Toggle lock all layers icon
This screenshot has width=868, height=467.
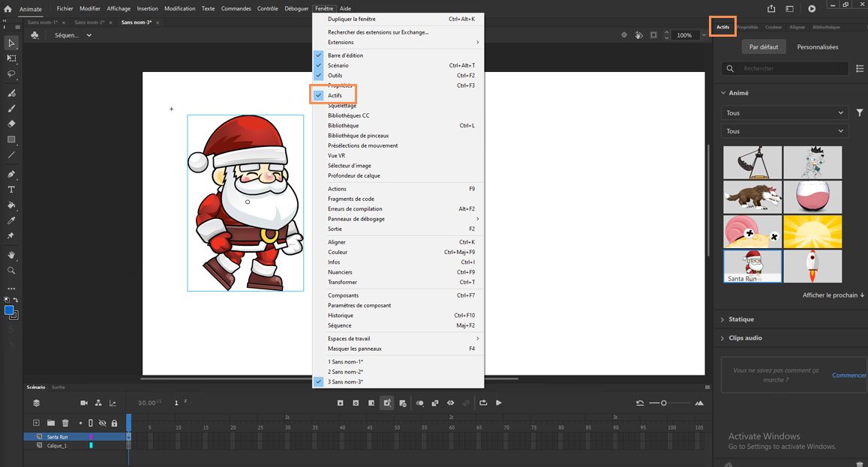114,423
